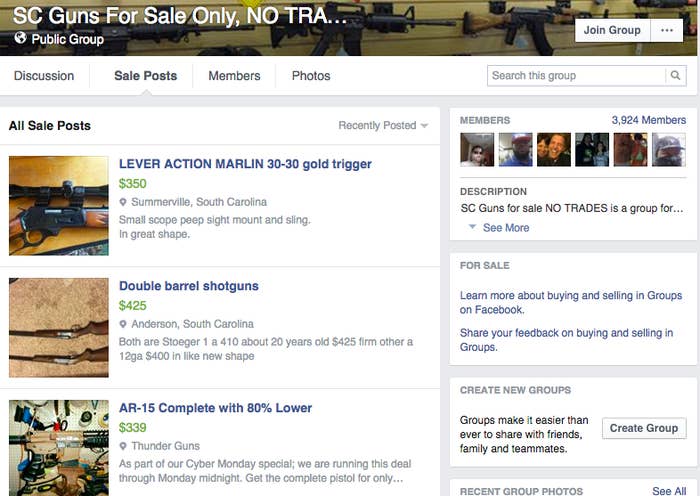Click the search magnifier icon
The image size is (700, 496).
pyautogui.click(x=675, y=75)
